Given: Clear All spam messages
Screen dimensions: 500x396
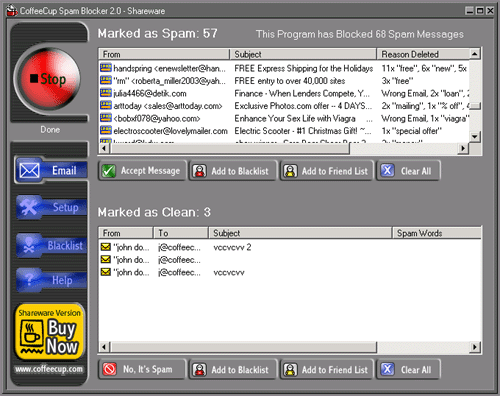Looking at the screenshot, I should [409, 171].
